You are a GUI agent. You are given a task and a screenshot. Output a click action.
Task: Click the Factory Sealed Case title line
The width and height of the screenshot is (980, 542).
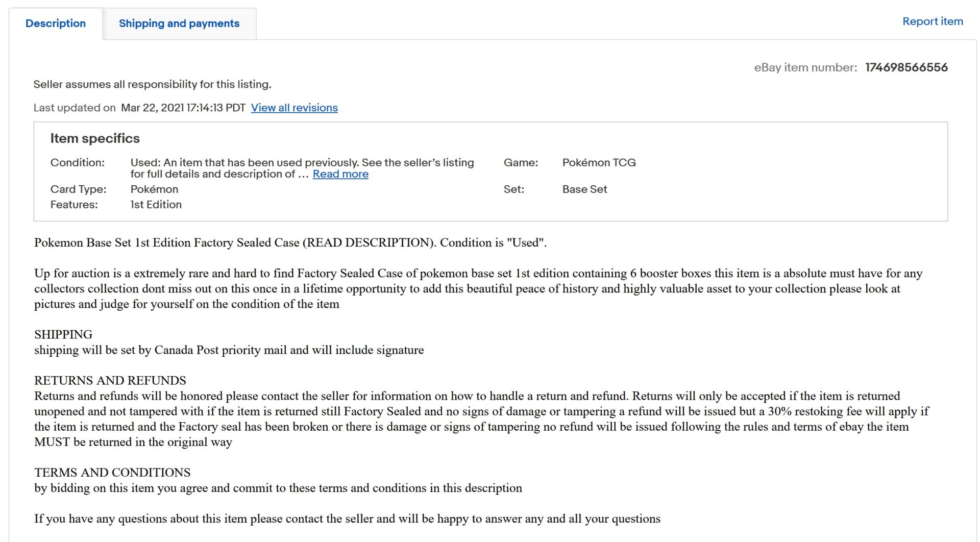click(x=290, y=242)
